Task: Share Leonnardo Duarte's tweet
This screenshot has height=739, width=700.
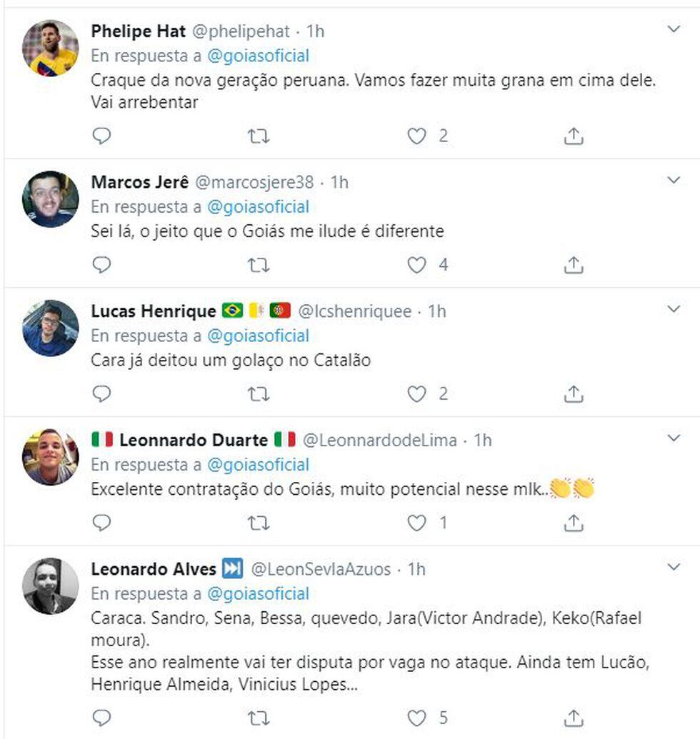Action: (574, 523)
